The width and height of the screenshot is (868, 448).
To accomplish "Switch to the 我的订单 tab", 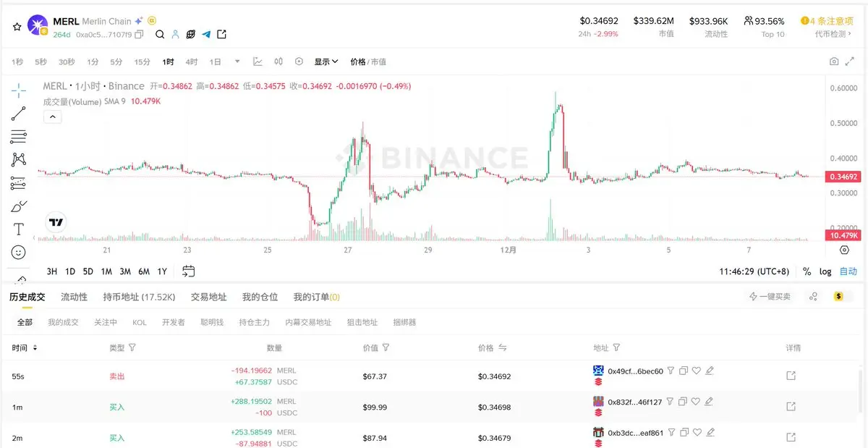I will tap(316, 297).
